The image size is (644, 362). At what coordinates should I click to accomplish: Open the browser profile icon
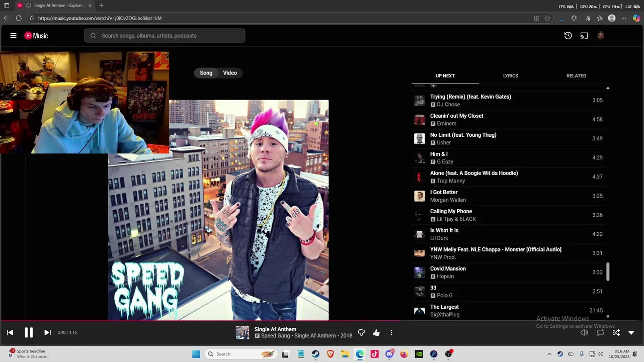pos(612,18)
